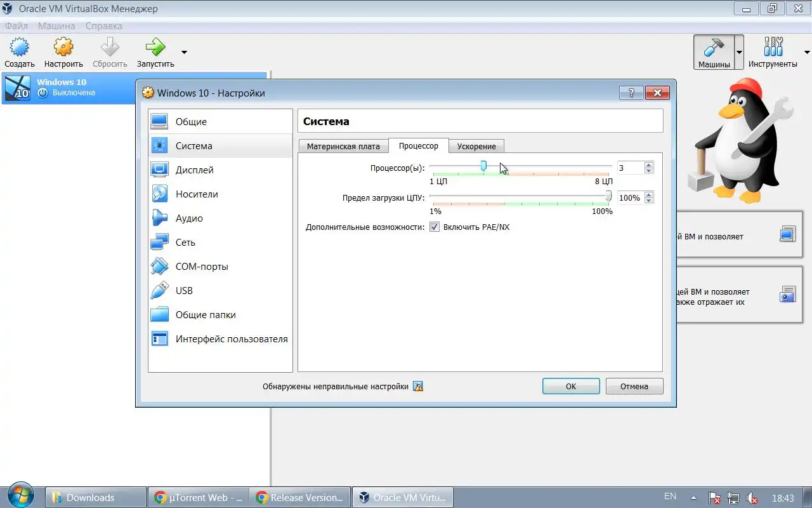Click the snapshots camera icon in right panel
812x508 pixels.
tap(787, 294)
